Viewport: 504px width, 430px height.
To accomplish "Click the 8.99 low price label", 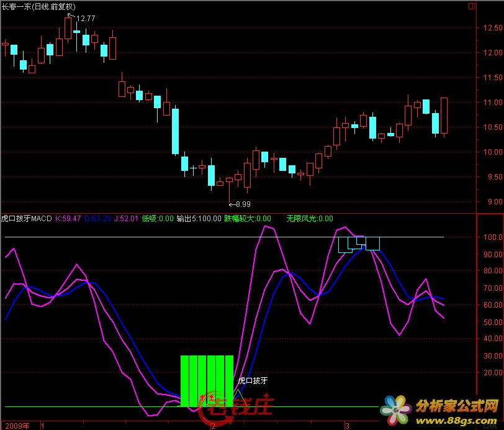I will pyautogui.click(x=243, y=204).
